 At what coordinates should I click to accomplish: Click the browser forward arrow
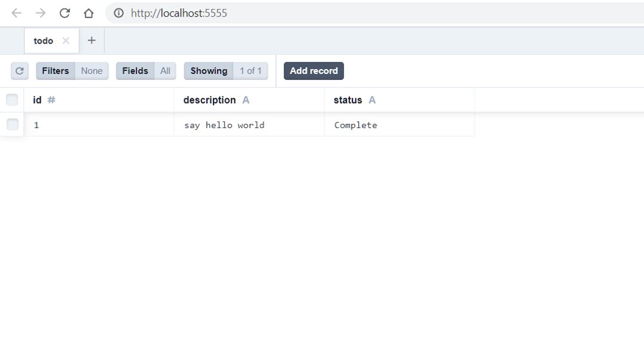(x=41, y=13)
